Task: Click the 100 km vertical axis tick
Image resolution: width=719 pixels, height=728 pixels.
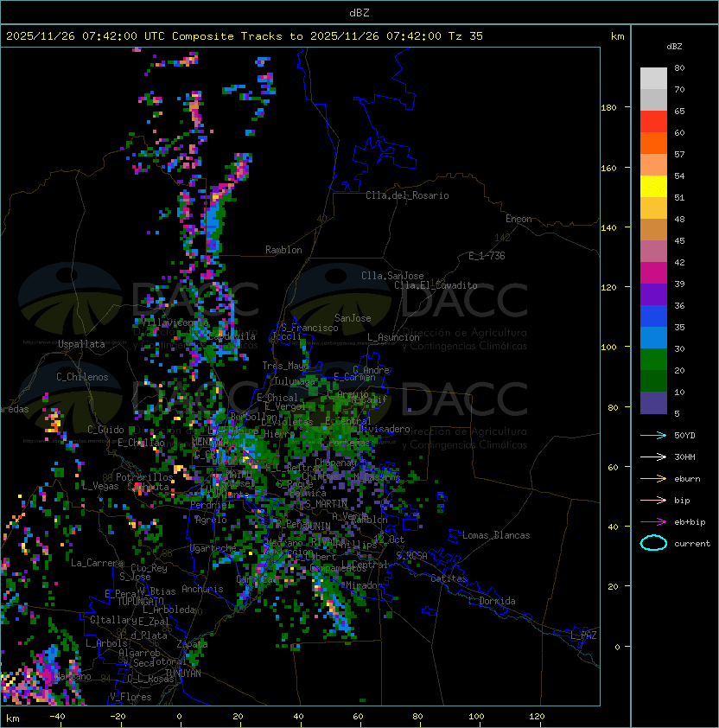Action: click(608, 348)
